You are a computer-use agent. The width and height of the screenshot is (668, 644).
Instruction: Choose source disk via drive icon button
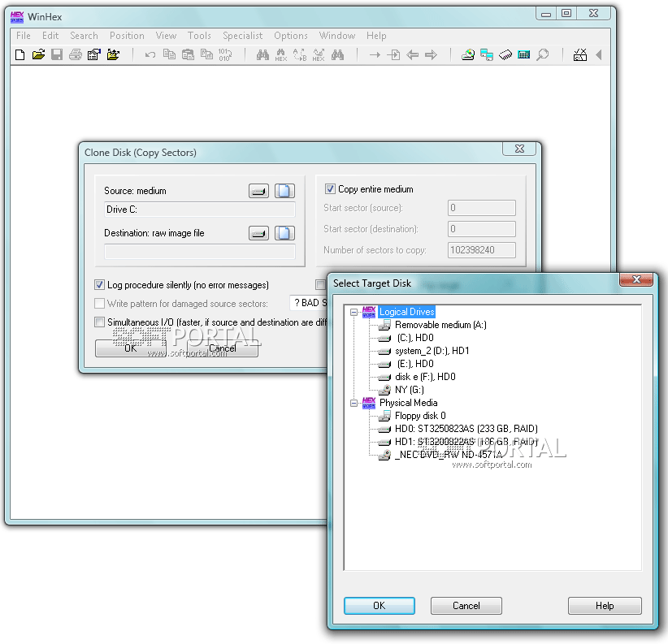click(258, 191)
